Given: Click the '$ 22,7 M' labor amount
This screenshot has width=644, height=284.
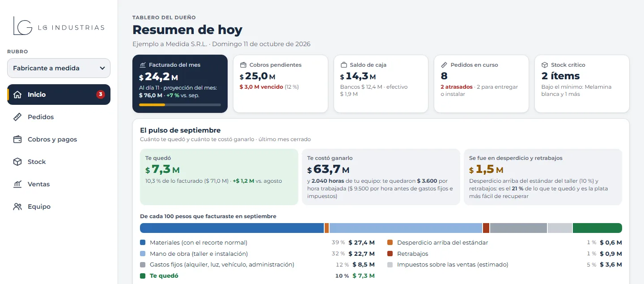Looking at the screenshot, I should pos(361,254).
